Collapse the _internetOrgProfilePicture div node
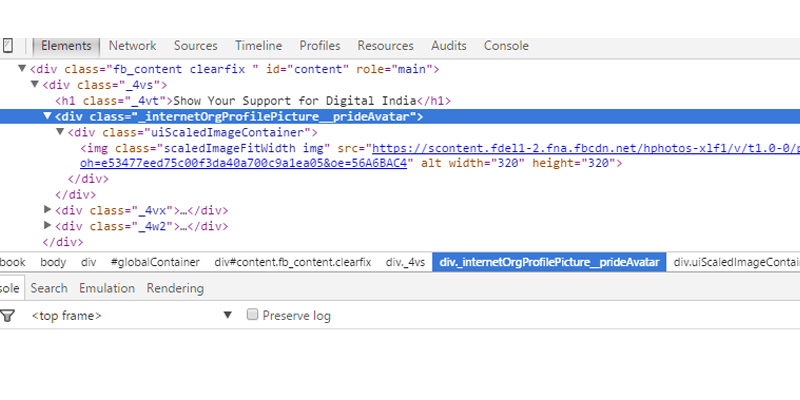Viewport: 800px width, 400px height. coord(47,117)
